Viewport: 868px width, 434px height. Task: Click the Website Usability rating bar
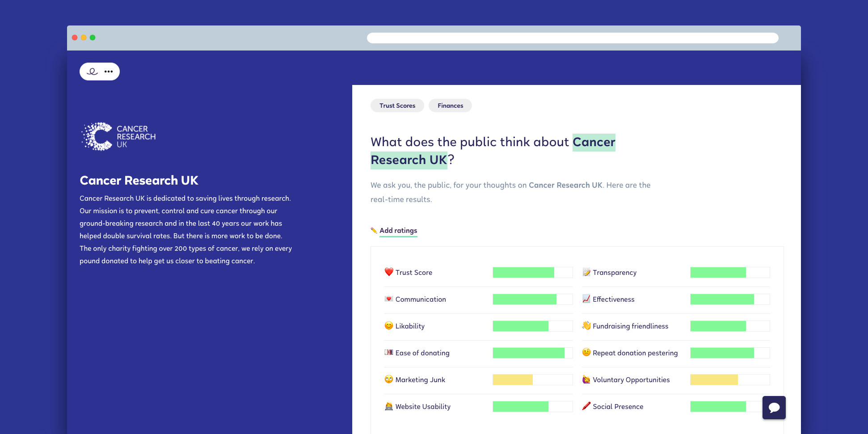click(533, 406)
